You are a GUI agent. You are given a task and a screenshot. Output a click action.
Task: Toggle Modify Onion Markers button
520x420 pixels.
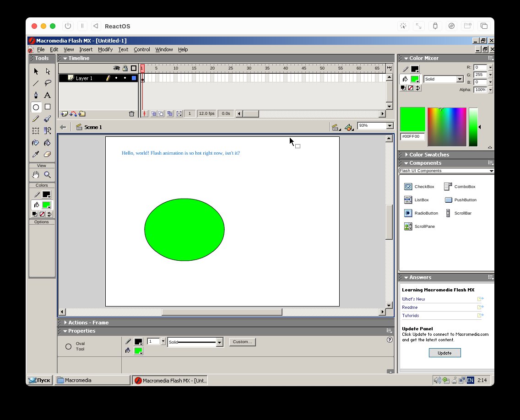[179, 114]
